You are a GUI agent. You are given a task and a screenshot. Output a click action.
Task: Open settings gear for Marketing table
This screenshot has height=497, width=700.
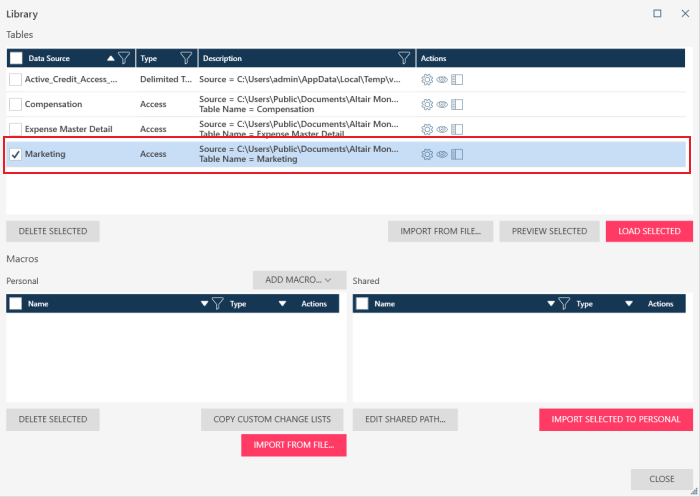pos(427,154)
